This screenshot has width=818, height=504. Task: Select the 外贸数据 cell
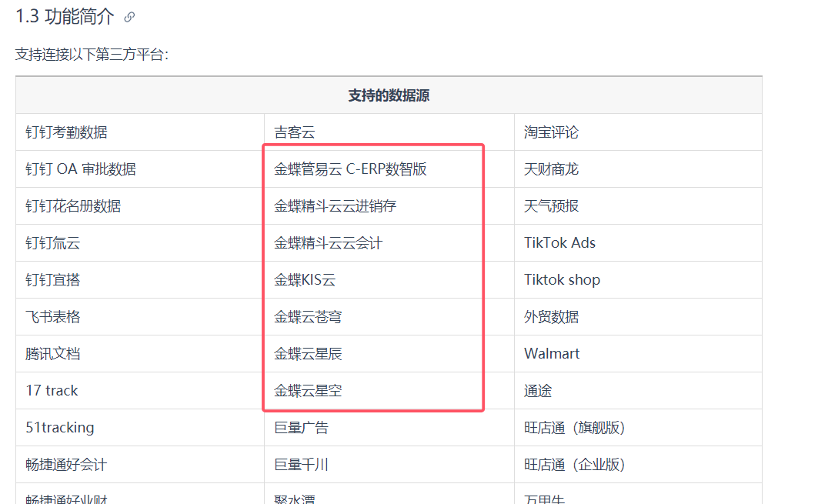pyautogui.click(x=638, y=317)
